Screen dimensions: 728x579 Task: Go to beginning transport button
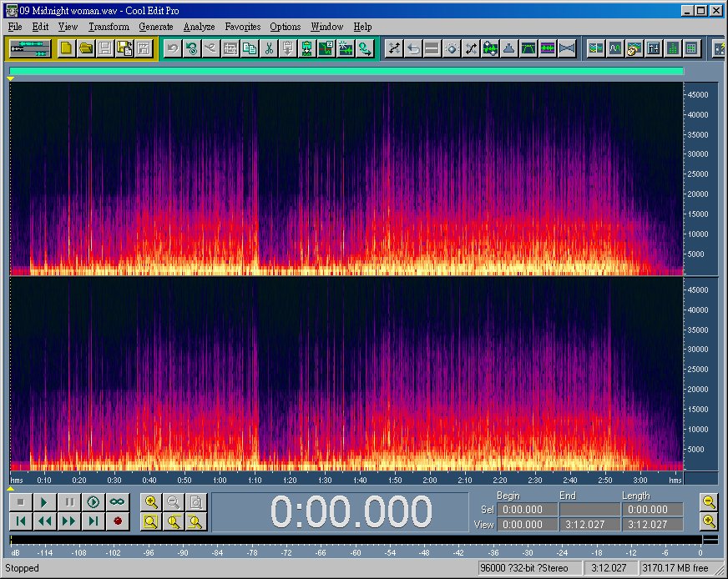tap(21, 521)
